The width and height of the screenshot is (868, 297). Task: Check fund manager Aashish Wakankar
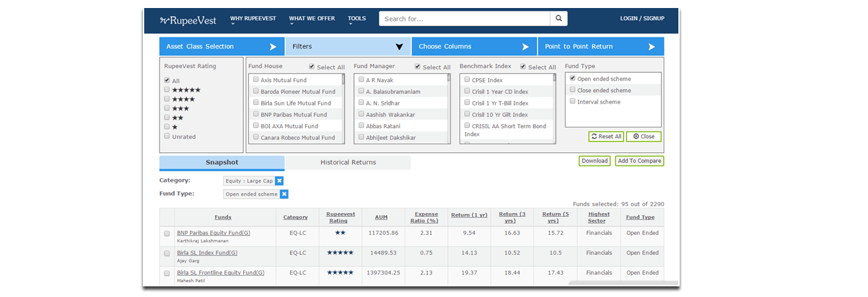coord(361,114)
